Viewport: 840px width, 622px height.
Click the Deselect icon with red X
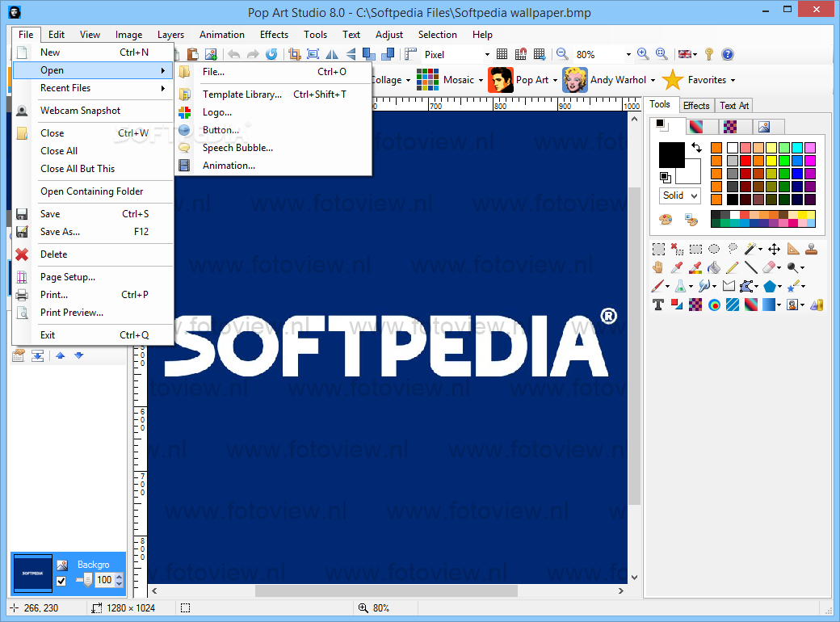click(x=677, y=249)
